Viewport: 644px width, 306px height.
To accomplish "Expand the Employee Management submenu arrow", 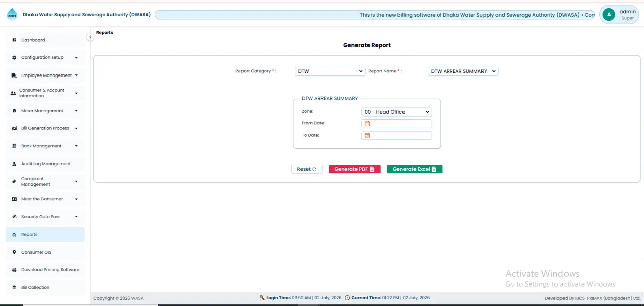I will 76,75.
